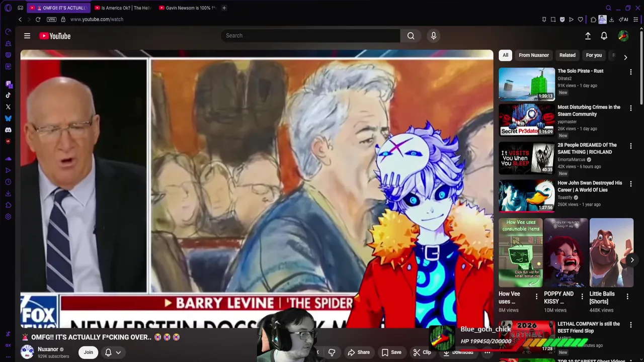Click the Join membership button
This screenshot has height=362, width=644.
coord(88,352)
